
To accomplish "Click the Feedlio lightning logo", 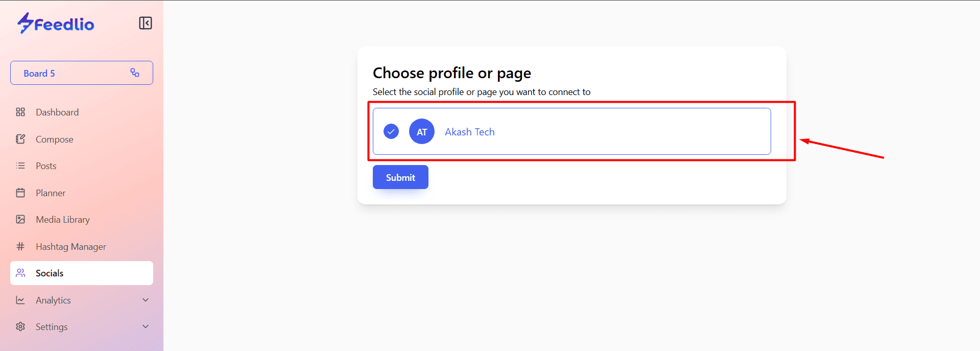I will point(25,23).
